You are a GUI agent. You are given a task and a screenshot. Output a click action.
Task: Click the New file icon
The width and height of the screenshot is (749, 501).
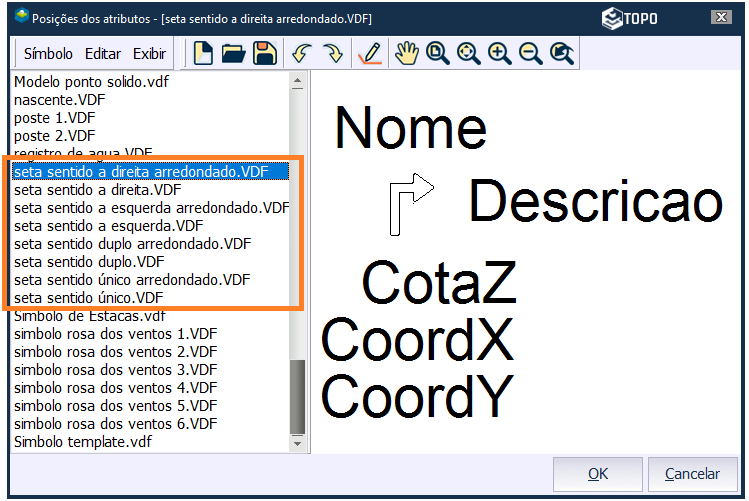pos(203,54)
